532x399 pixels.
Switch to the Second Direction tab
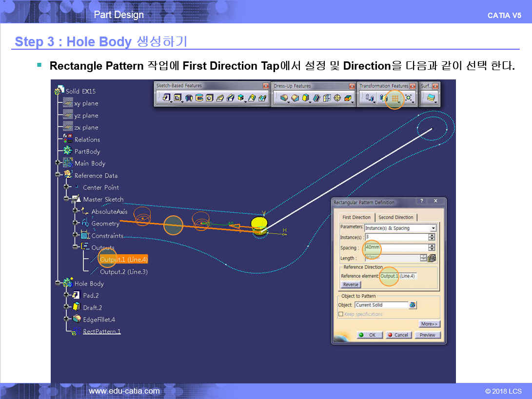[395, 217]
